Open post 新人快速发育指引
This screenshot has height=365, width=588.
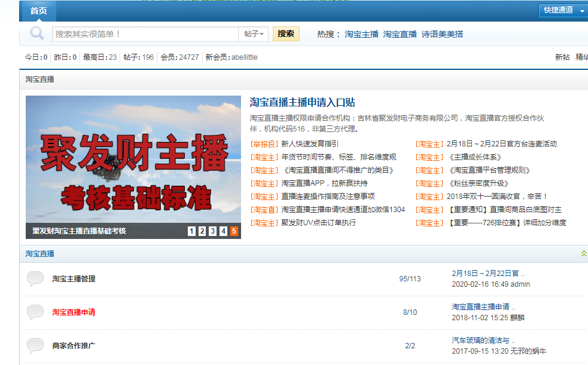tap(310, 144)
